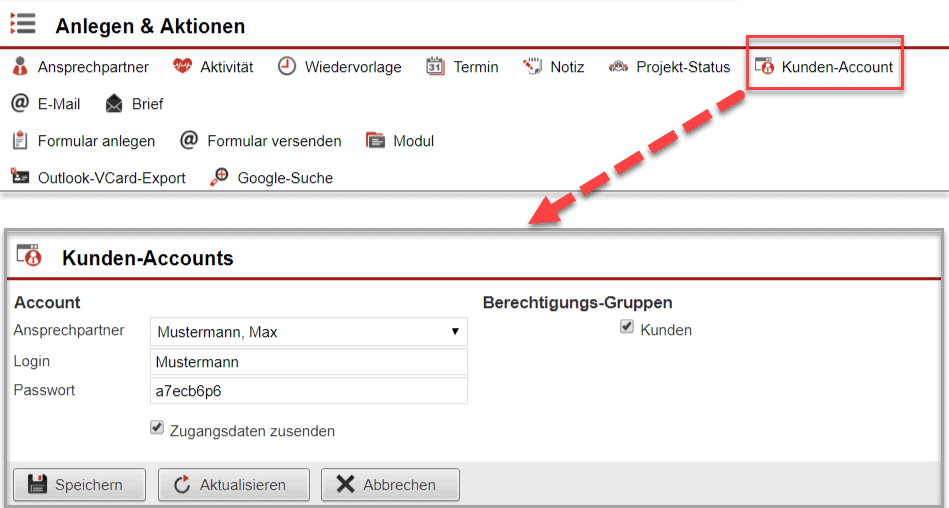The image size is (949, 508).
Task: Cancel with the Abbrechen button
Action: tap(390, 485)
